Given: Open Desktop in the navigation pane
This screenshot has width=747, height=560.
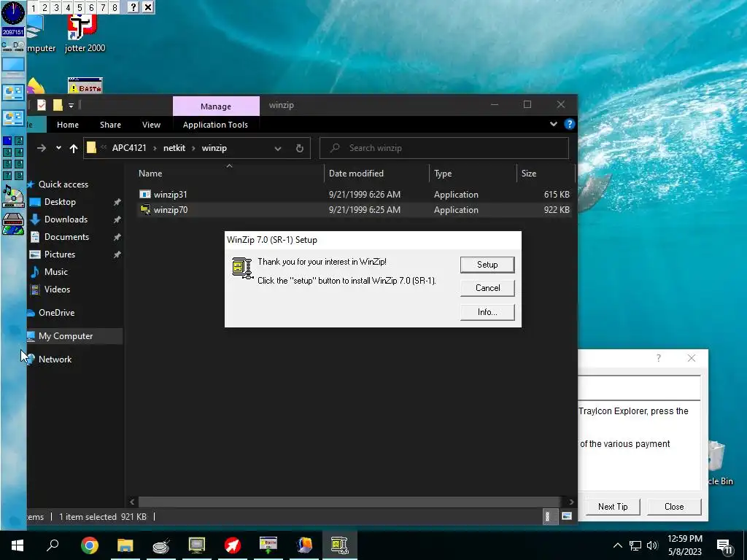Looking at the screenshot, I should coord(60,202).
